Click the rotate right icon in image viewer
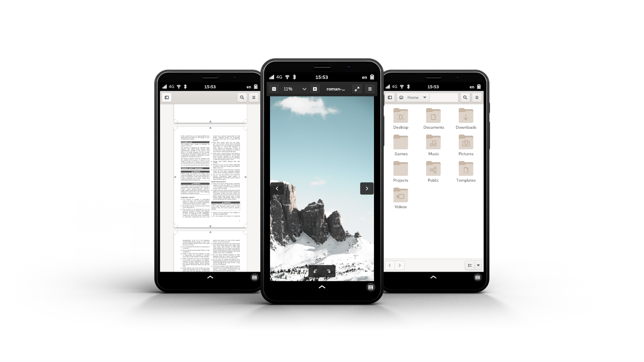 click(329, 271)
